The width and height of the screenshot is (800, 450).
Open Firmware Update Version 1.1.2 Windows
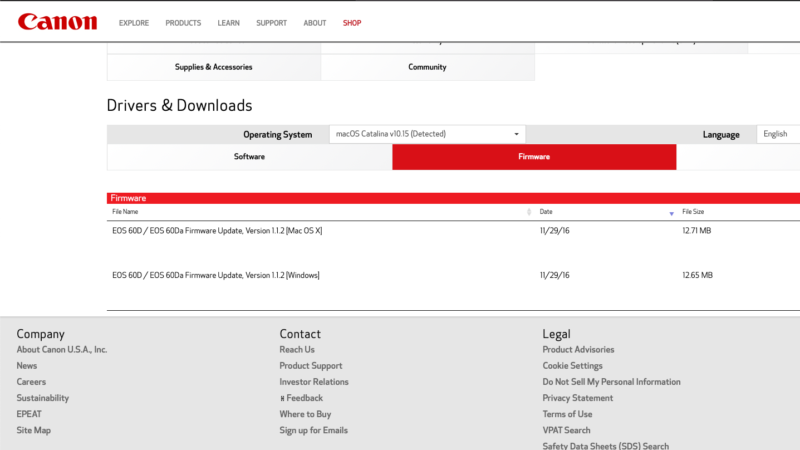click(216, 275)
